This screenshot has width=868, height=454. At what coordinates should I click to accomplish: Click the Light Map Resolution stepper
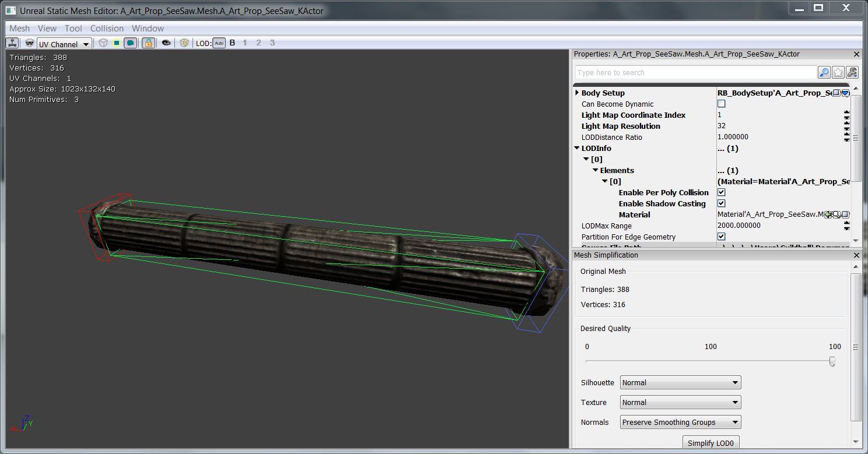(x=846, y=126)
